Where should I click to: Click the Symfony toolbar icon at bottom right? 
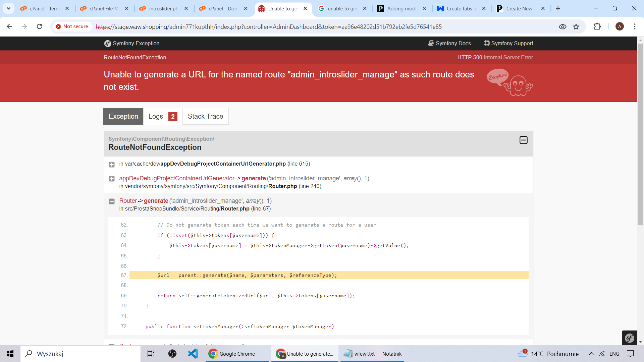[x=629, y=338]
